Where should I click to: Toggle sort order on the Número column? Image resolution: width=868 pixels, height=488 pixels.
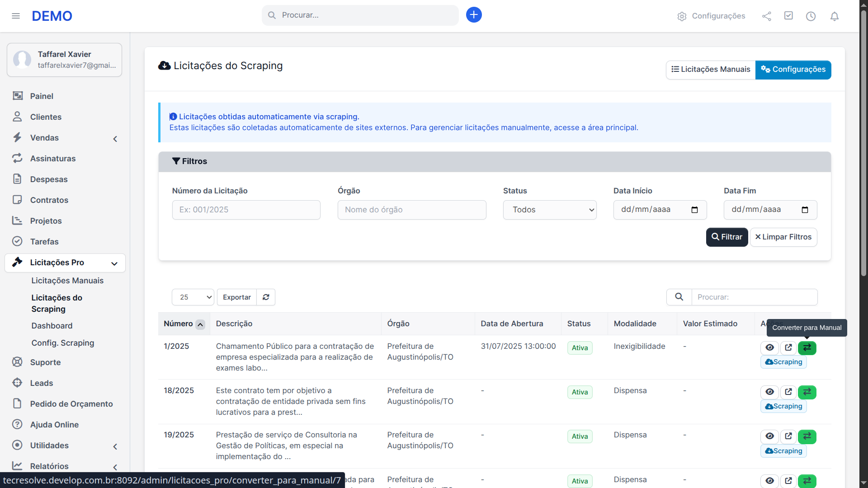(x=200, y=324)
